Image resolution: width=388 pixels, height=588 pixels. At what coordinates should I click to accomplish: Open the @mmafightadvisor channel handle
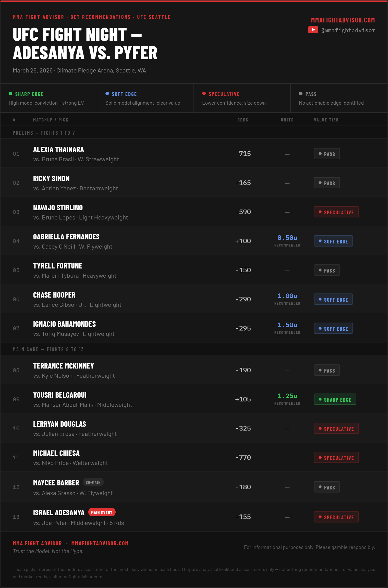(348, 30)
